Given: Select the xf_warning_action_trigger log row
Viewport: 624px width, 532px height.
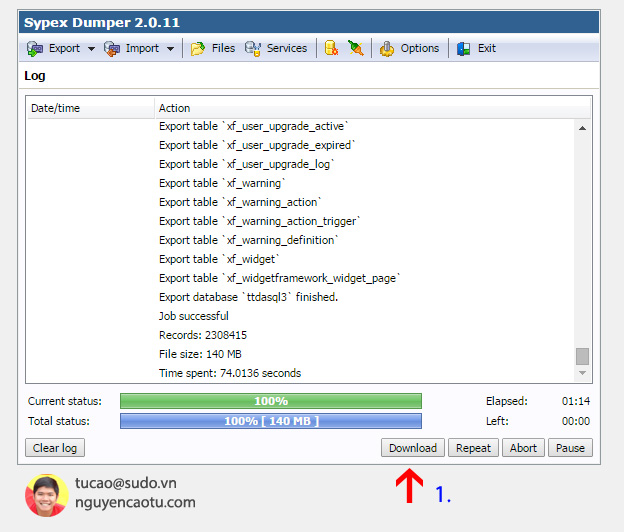Looking at the screenshot, I should pyautogui.click(x=300, y=221).
